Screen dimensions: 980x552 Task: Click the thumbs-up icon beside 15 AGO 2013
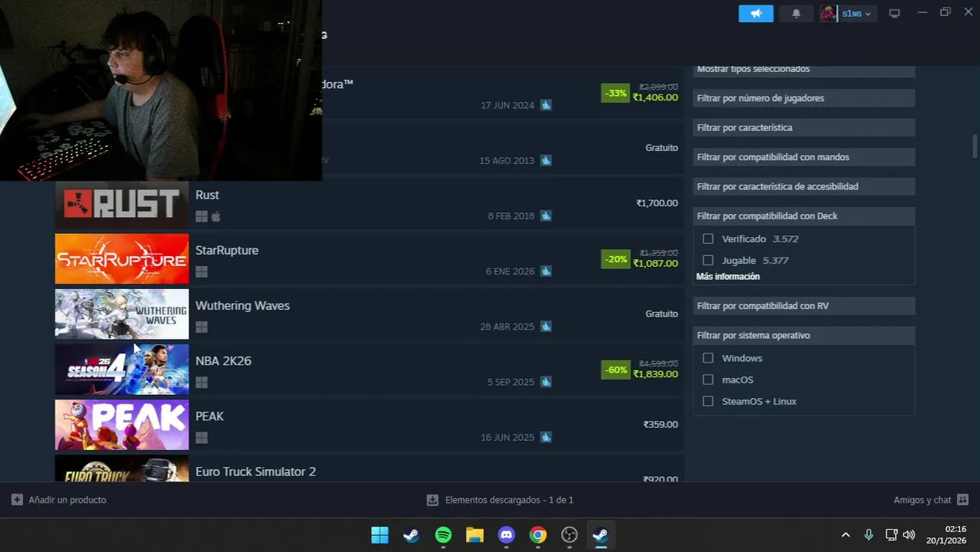pos(546,160)
